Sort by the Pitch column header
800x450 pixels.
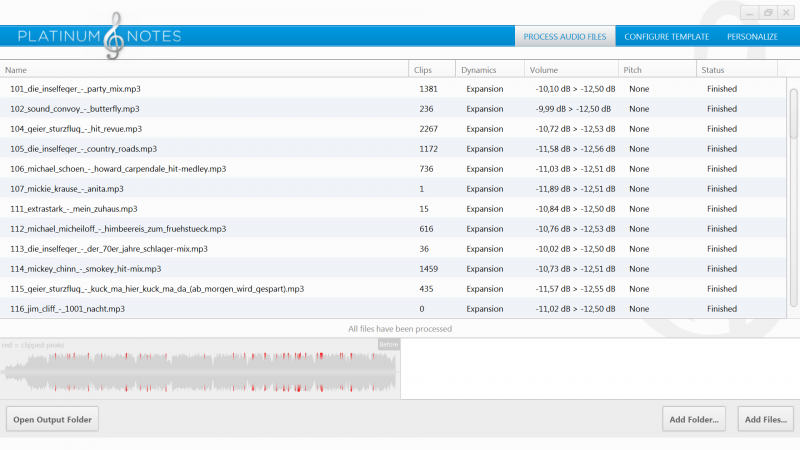657,70
